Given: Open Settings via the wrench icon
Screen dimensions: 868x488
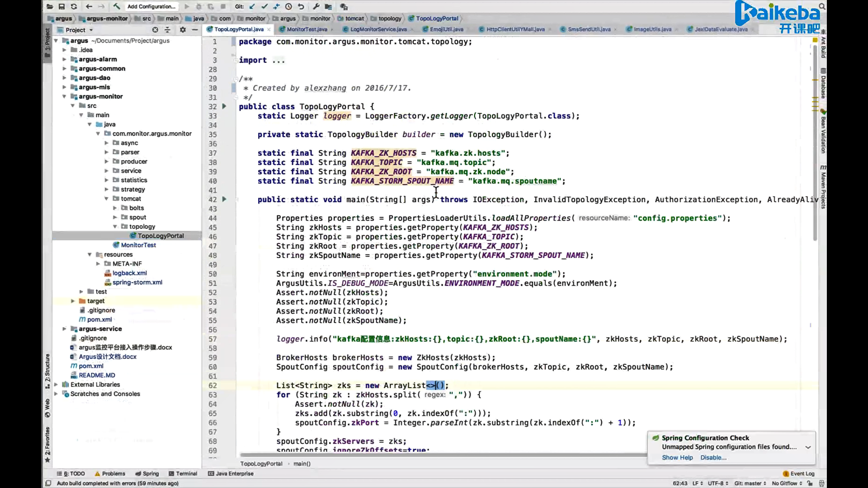Looking at the screenshot, I should pos(316,6).
